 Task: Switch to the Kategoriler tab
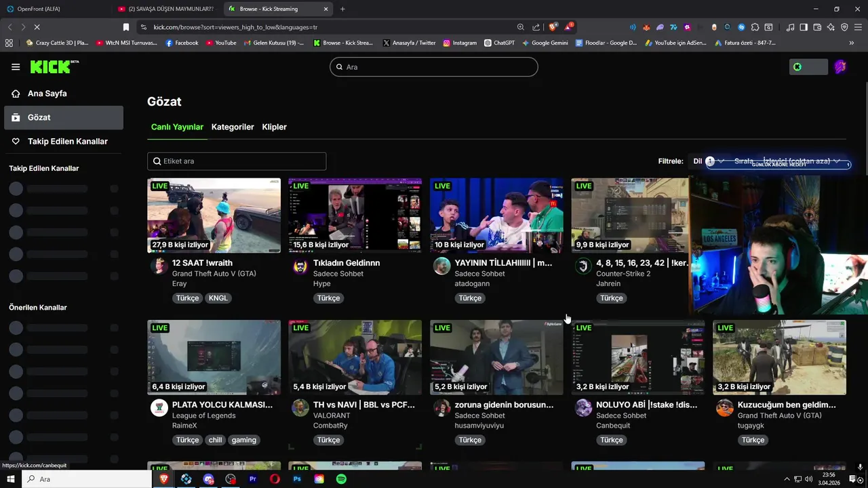pyautogui.click(x=233, y=127)
